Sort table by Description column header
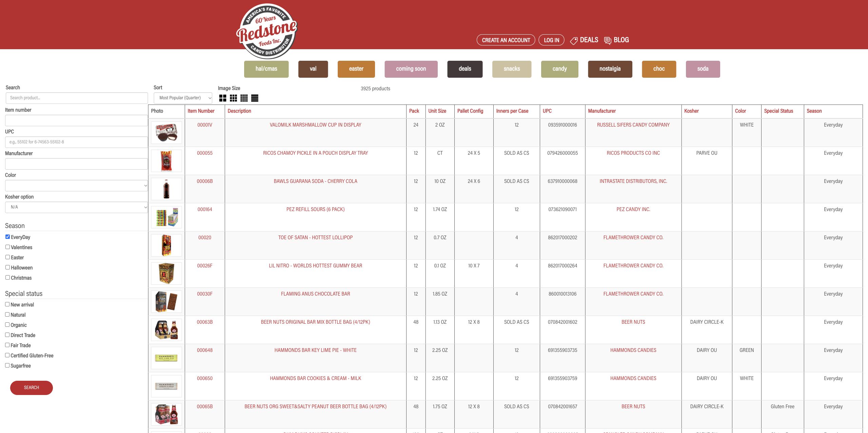This screenshot has width=868, height=433. click(x=239, y=111)
